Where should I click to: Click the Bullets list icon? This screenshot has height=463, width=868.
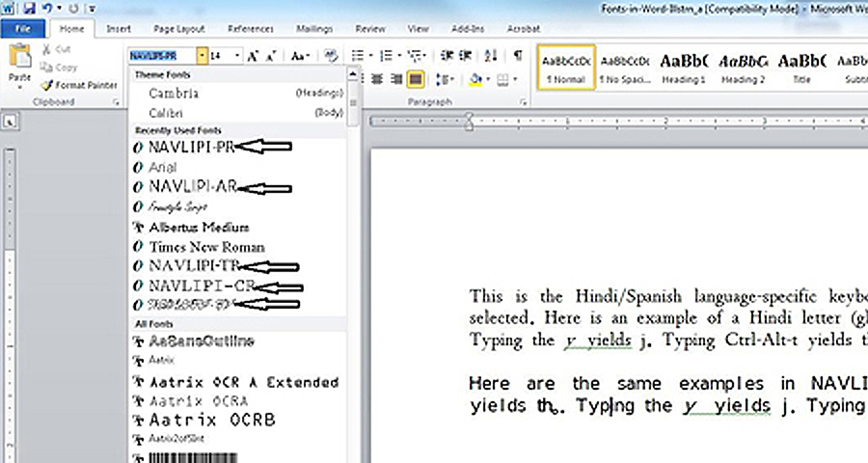pos(358,55)
